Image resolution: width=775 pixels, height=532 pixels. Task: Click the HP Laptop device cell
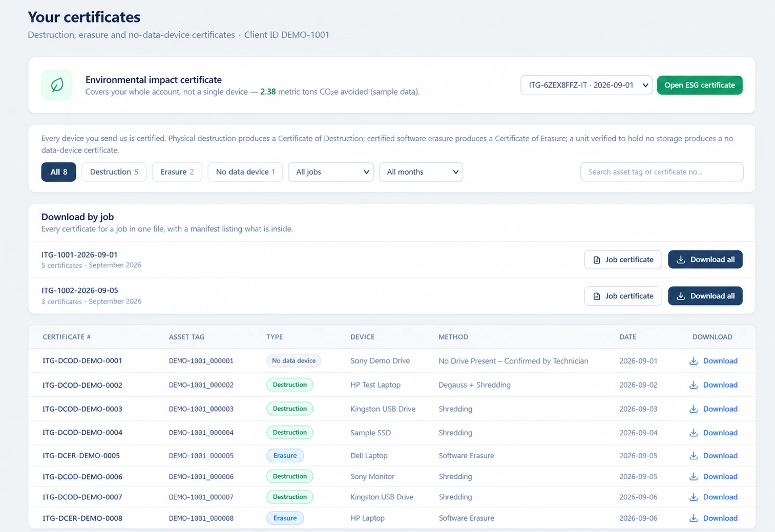coord(368,518)
